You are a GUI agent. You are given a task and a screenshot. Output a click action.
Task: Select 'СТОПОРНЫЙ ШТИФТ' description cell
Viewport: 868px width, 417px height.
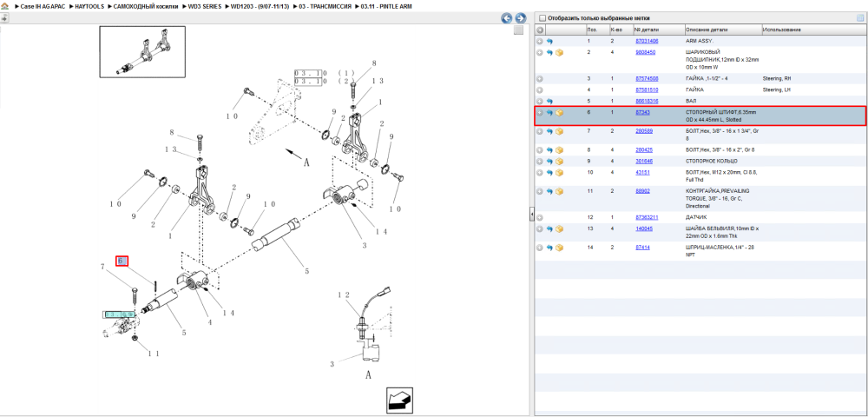[x=720, y=116]
